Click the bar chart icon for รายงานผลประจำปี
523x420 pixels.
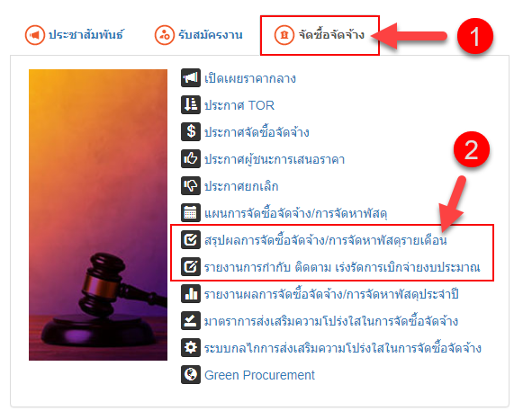point(191,294)
